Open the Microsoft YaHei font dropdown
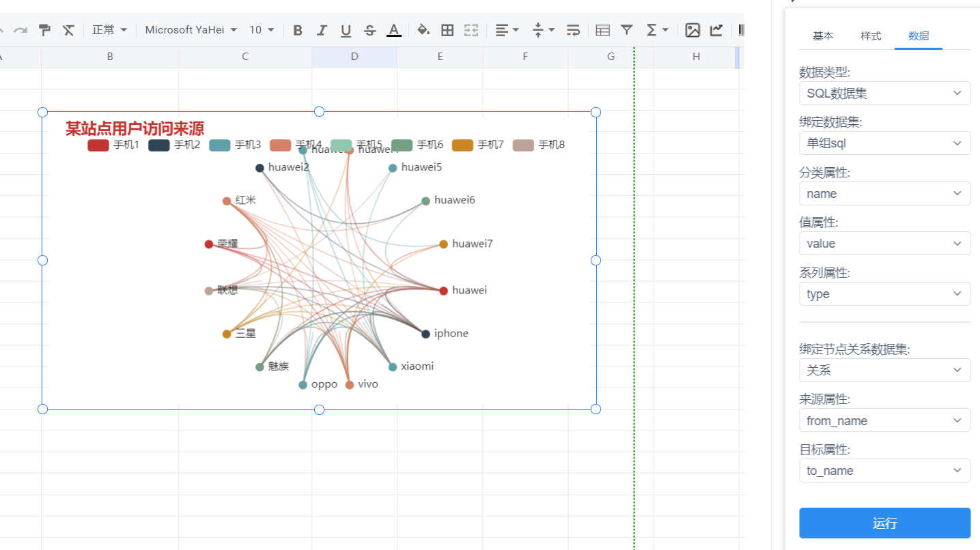The width and height of the screenshot is (980, 550). tap(191, 30)
